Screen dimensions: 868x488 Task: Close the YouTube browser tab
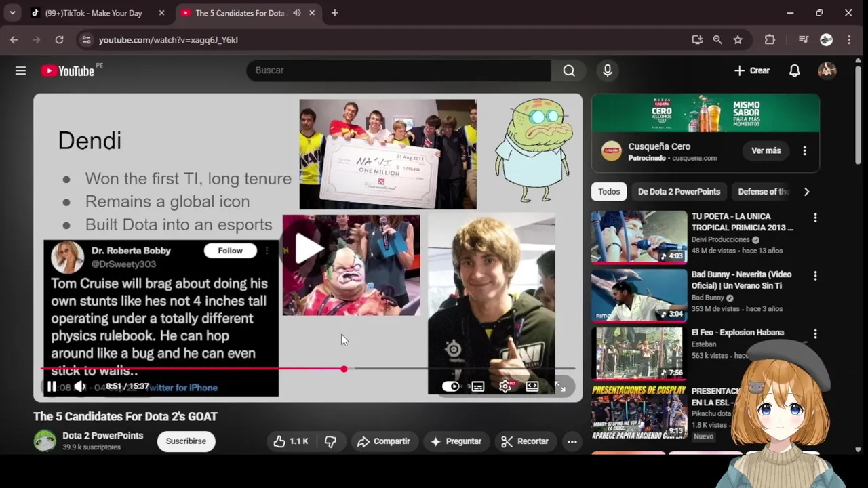[x=312, y=13]
